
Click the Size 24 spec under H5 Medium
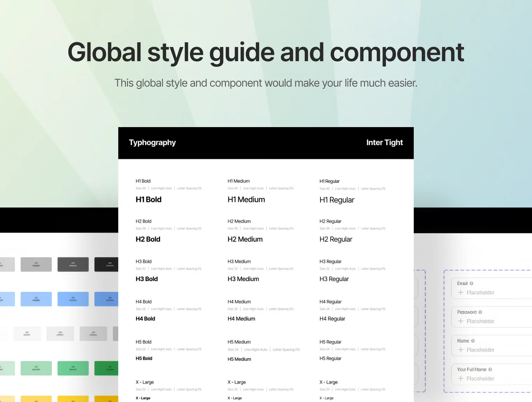pyautogui.click(x=233, y=350)
